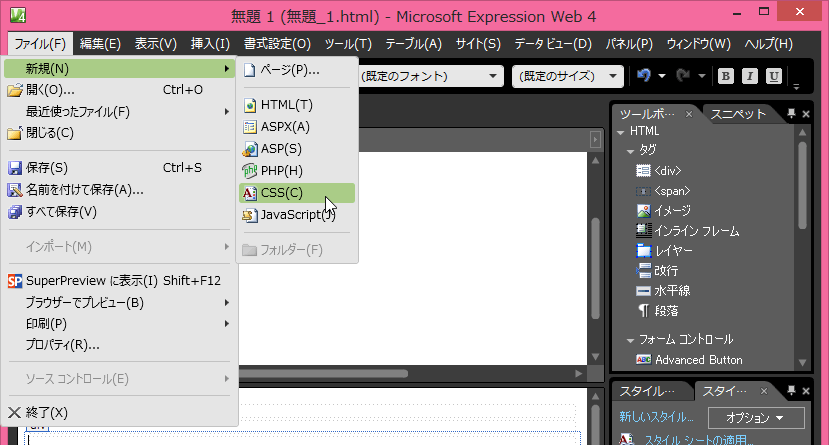The height and width of the screenshot is (445, 829).
Task: Open the ウィンドウ(W) menu
Action: click(698, 43)
